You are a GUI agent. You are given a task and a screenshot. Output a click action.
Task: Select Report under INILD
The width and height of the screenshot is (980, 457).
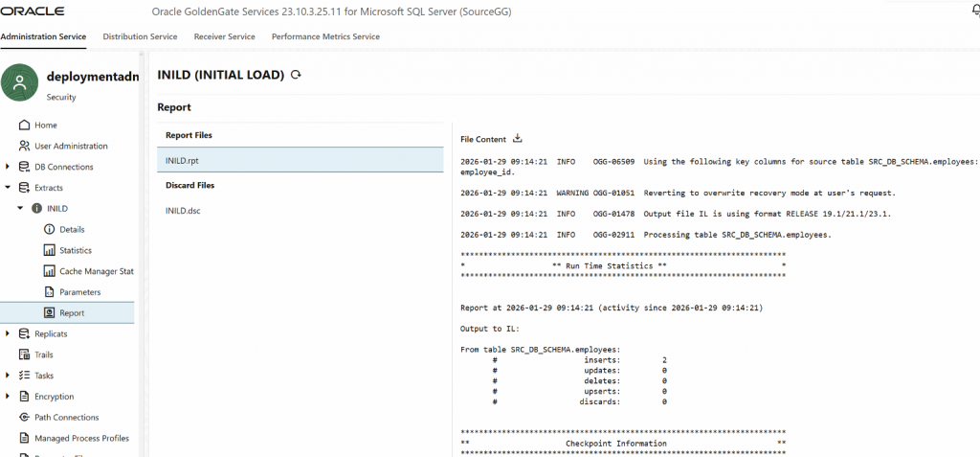pos(72,313)
